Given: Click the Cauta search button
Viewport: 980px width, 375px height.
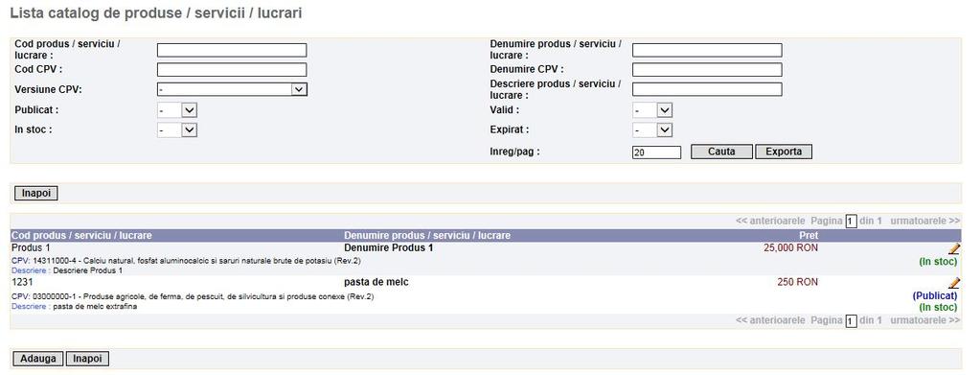Looking at the screenshot, I should [722, 152].
